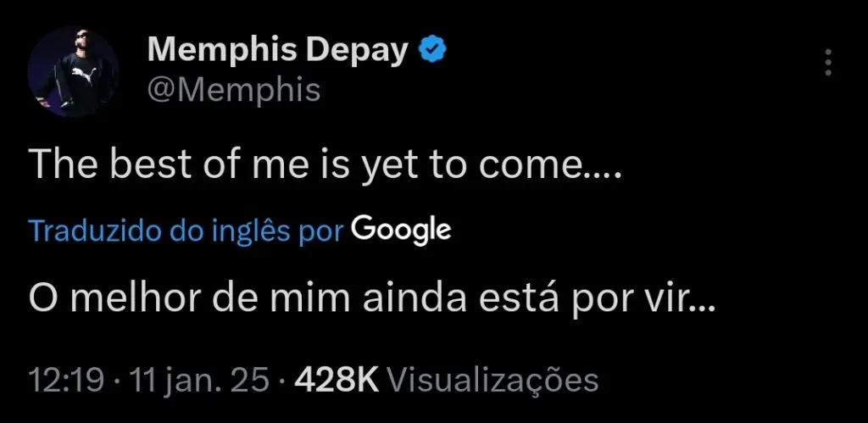Click the Memphis Depay display name
Screen dimensions: 868x423
(x=279, y=51)
